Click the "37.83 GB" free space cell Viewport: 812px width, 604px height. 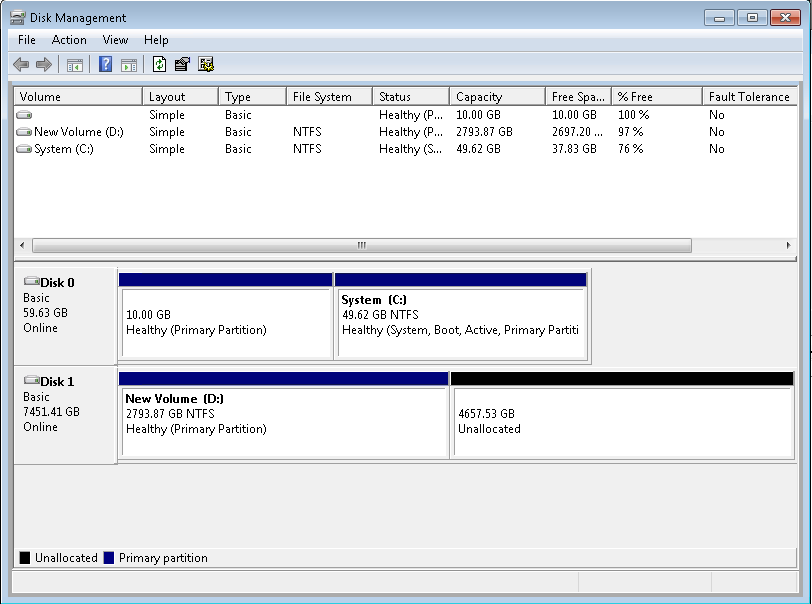pyautogui.click(x=574, y=149)
